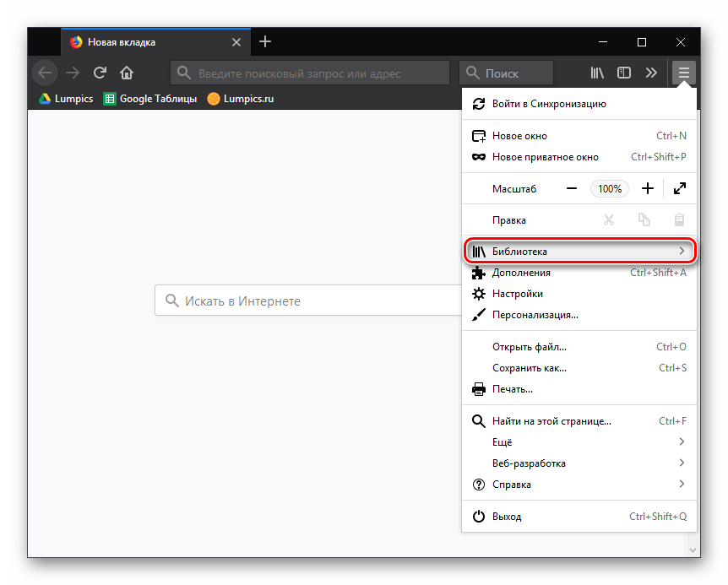The width and height of the screenshot is (728, 585).
Task: Click Выход to quit browser
Action: 579,517
